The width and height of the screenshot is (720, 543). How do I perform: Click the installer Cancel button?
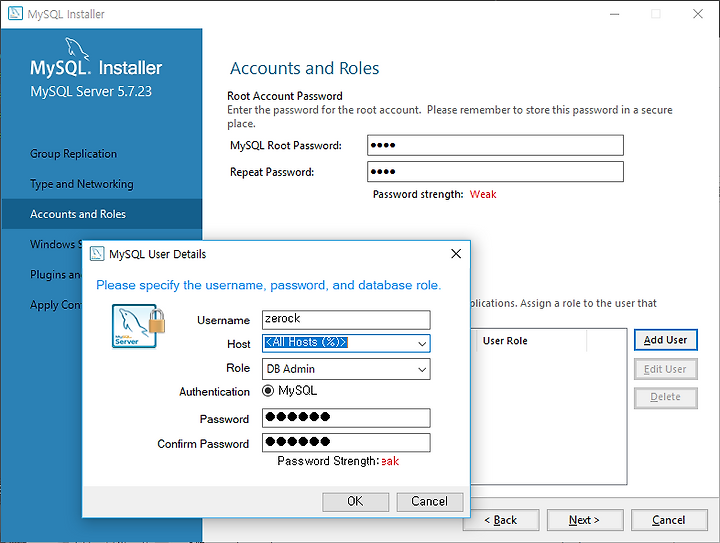tap(669, 520)
